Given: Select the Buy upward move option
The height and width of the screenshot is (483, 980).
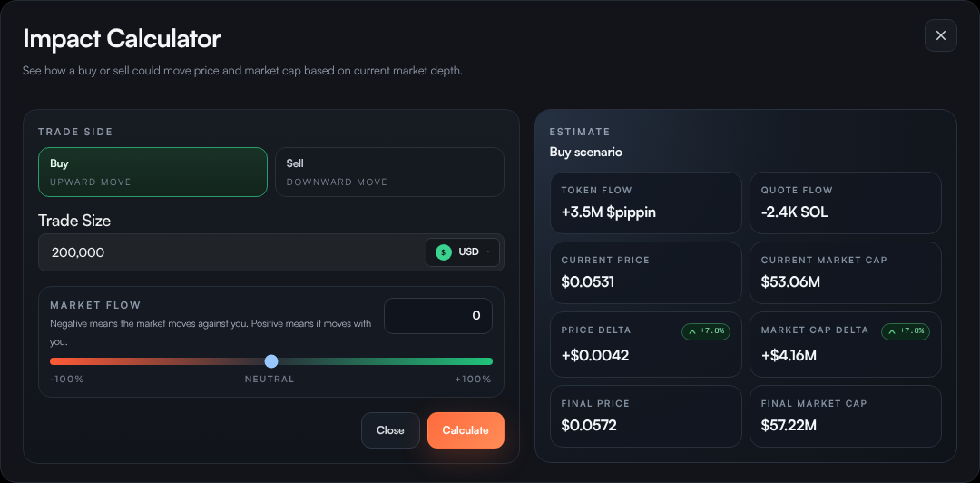Looking at the screenshot, I should pyautogui.click(x=152, y=172).
